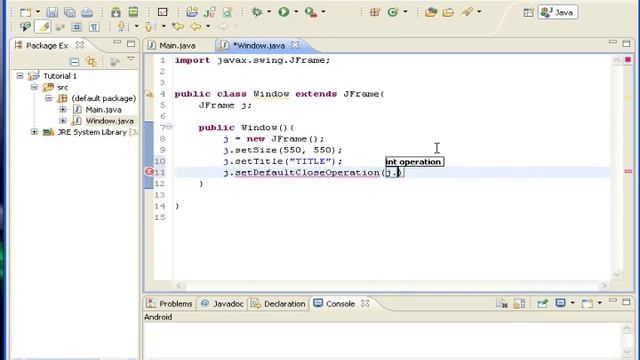Click the Open Perspective icon
Viewport: 640px width, 360px height.
click(528, 13)
